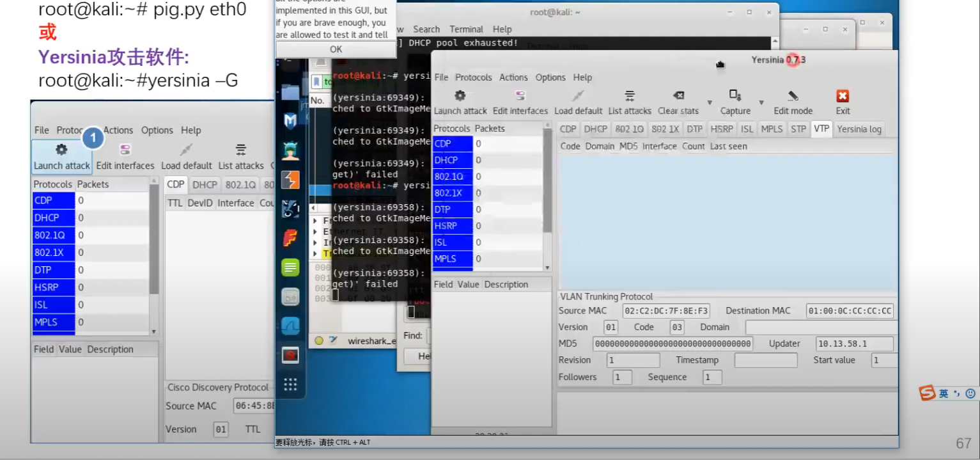Select DTP protocol row in Yersinia 0.7.3
The width and height of the screenshot is (980, 460).
click(x=488, y=209)
